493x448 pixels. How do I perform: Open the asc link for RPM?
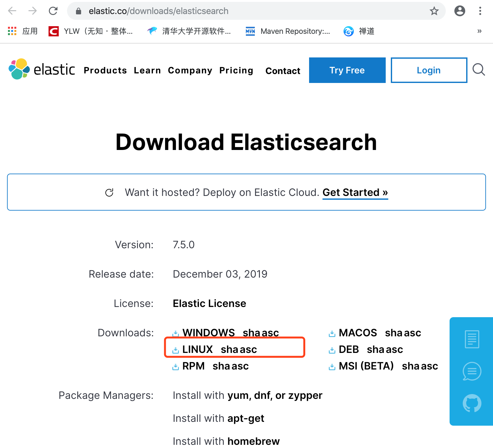click(x=240, y=366)
